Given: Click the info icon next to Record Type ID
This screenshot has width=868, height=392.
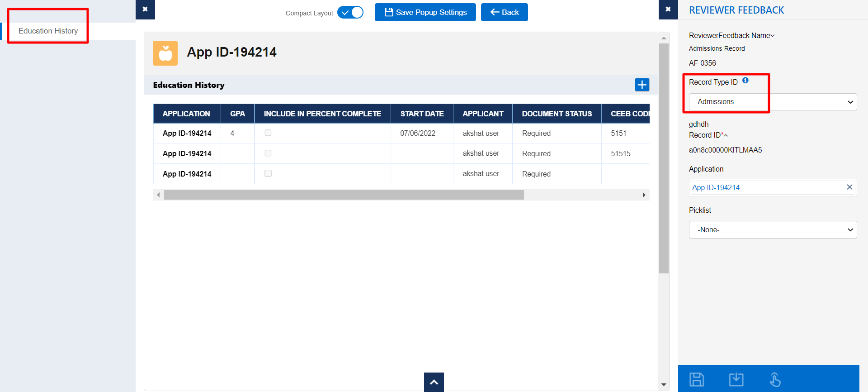Looking at the screenshot, I should pyautogui.click(x=745, y=81).
